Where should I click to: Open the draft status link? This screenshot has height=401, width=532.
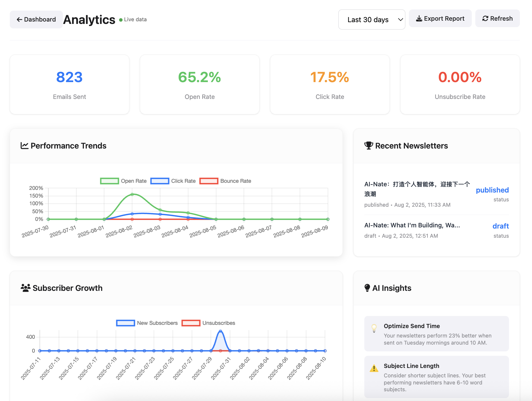click(501, 226)
